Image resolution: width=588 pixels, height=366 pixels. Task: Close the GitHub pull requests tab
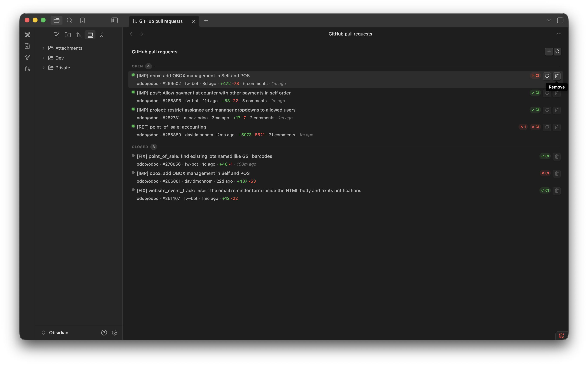click(193, 21)
